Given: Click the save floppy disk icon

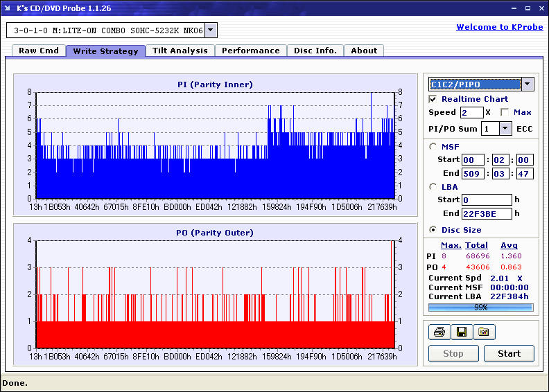Looking at the screenshot, I should (461, 332).
